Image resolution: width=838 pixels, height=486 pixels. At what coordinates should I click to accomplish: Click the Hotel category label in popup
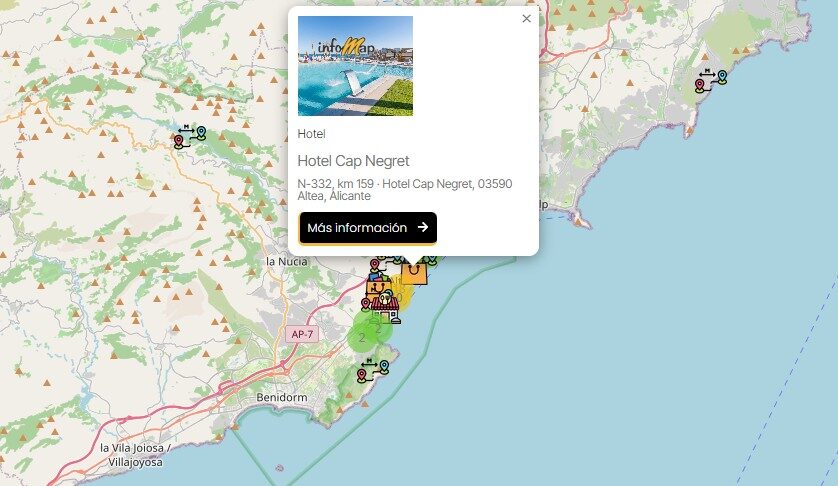coord(312,134)
